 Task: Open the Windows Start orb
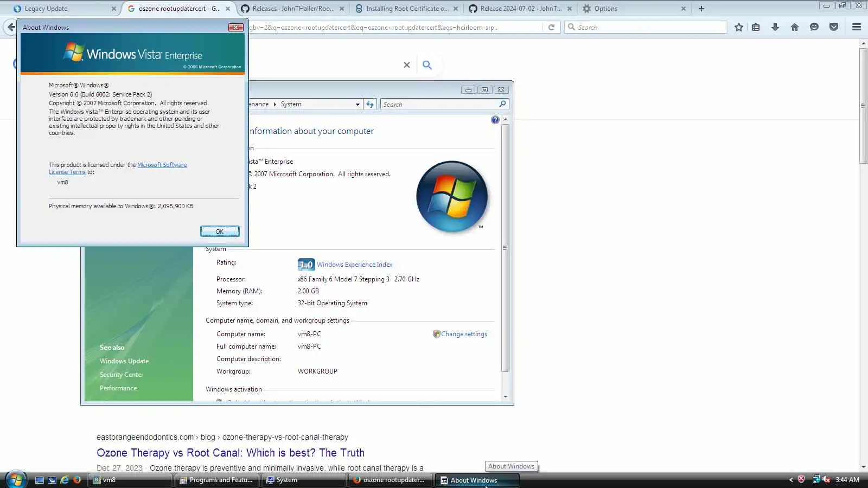16,479
